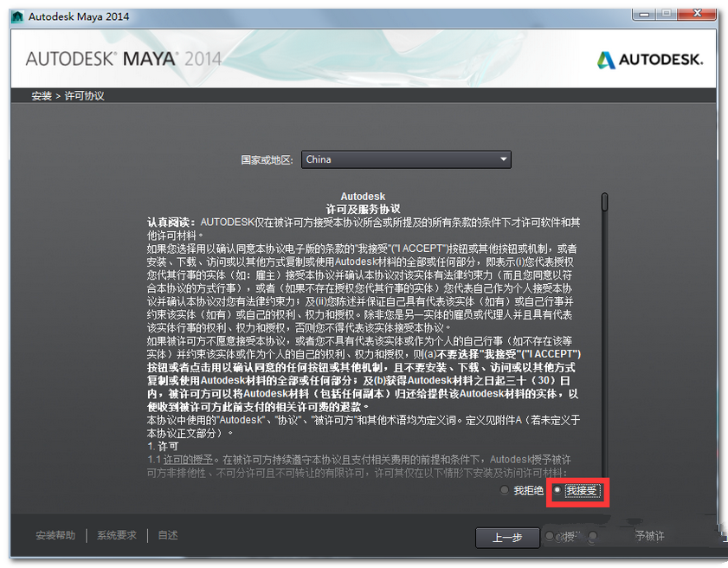
Task: Minimize the Autodesk Maya 2014 window
Action: point(644,14)
